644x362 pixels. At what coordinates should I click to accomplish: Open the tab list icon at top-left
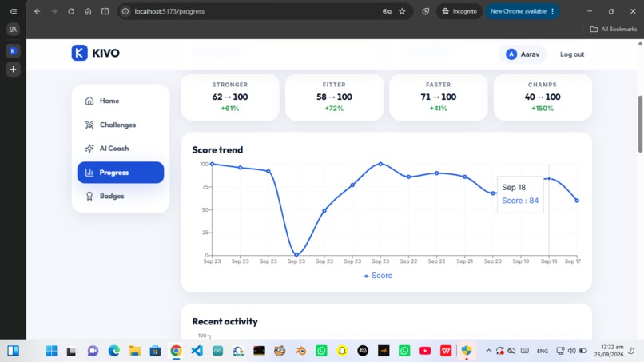click(13, 11)
